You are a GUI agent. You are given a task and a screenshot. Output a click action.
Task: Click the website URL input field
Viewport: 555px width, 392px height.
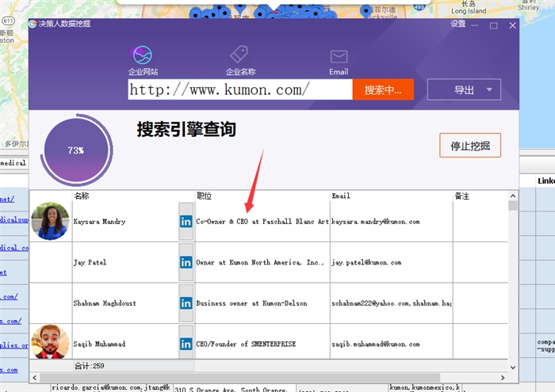[x=240, y=89]
